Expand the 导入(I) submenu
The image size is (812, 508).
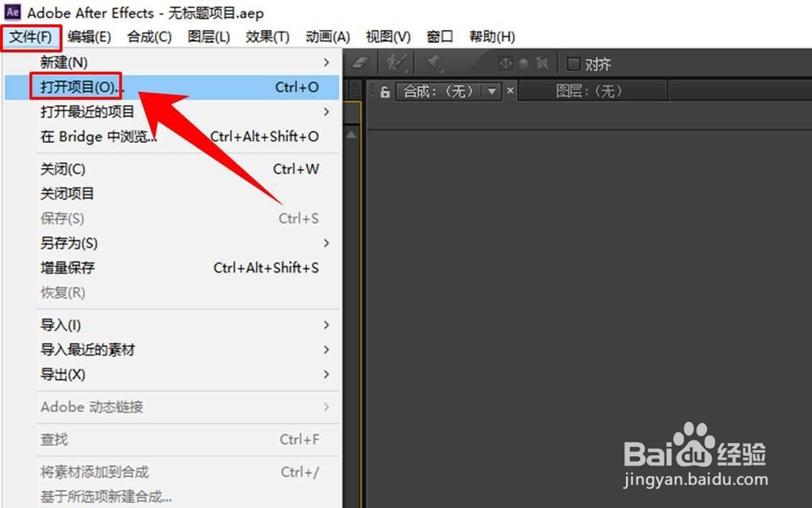pos(172,325)
